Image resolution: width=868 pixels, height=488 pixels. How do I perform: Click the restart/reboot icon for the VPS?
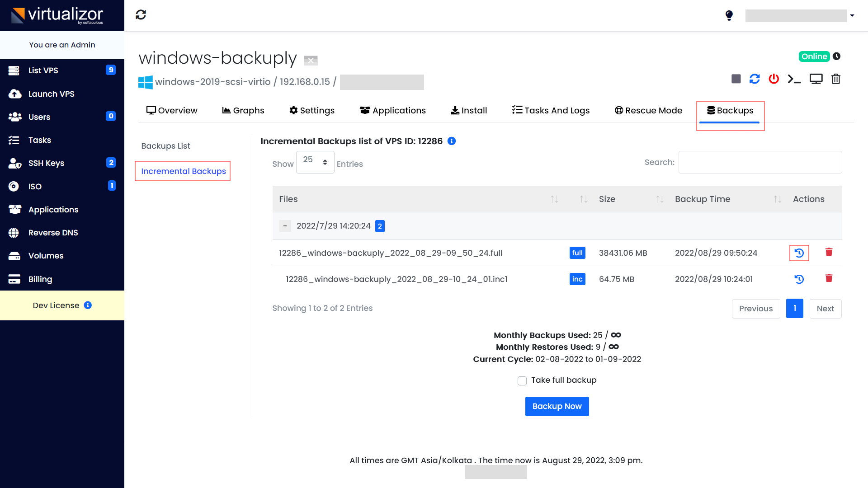754,79
